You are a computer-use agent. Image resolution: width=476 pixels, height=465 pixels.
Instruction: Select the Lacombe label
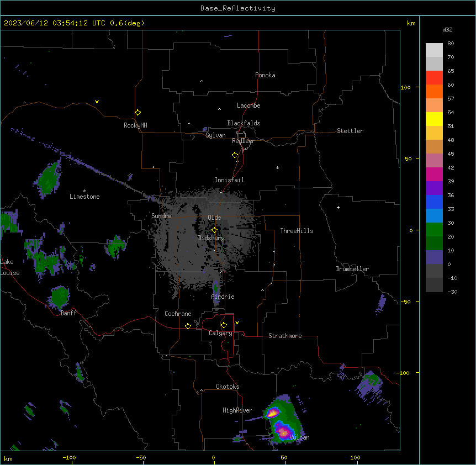tap(248, 105)
